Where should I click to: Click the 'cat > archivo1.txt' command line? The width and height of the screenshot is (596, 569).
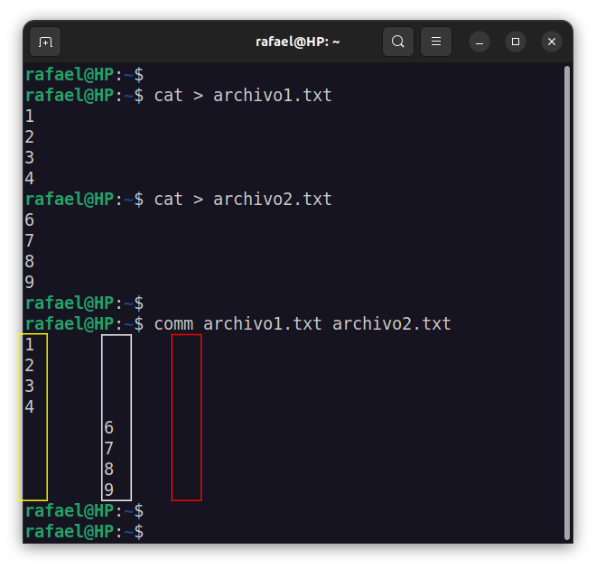(x=243, y=95)
